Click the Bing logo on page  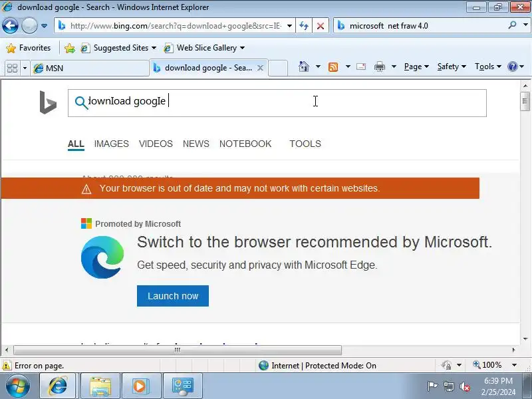coord(48,102)
